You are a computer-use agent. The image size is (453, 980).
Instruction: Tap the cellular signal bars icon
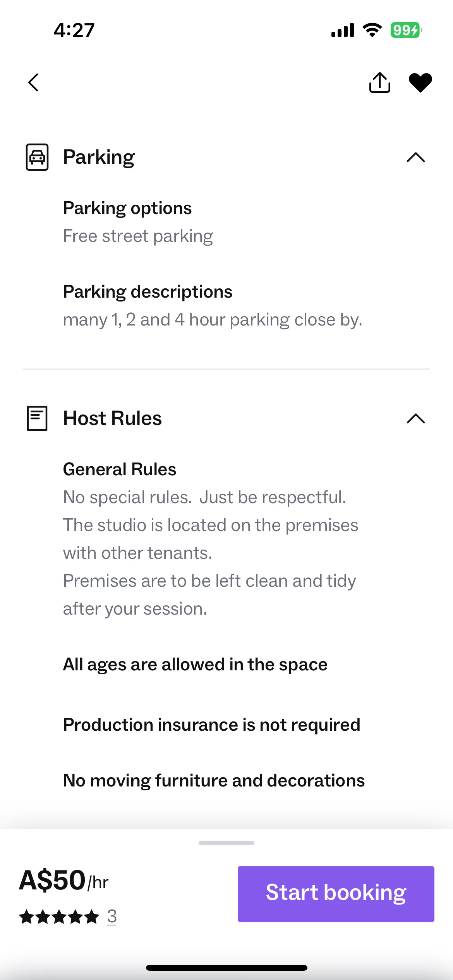pyautogui.click(x=343, y=30)
